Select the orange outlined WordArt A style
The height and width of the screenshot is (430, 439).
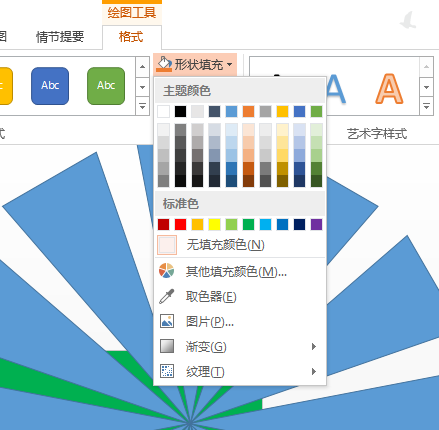[389, 89]
